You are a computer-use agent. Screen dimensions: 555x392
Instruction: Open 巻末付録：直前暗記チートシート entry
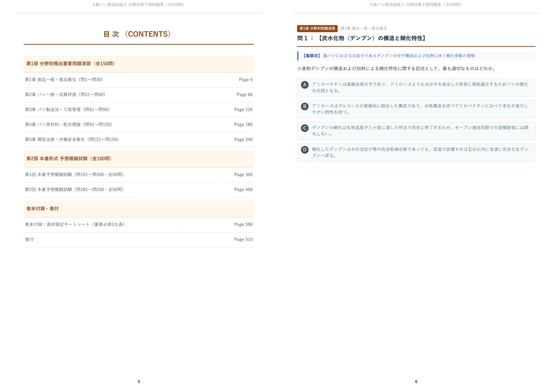(139, 225)
